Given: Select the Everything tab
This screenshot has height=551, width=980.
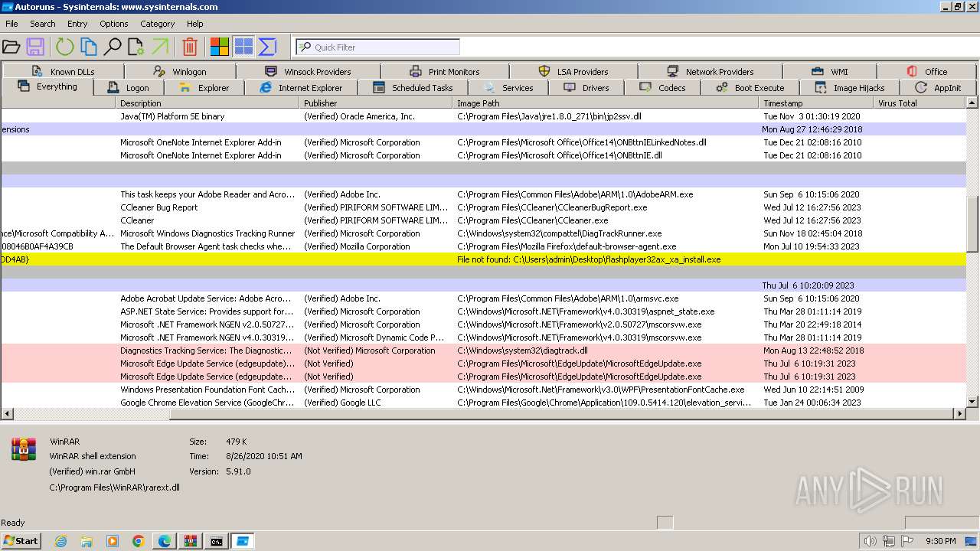Looking at the screenshot, I should pos(47,87).
